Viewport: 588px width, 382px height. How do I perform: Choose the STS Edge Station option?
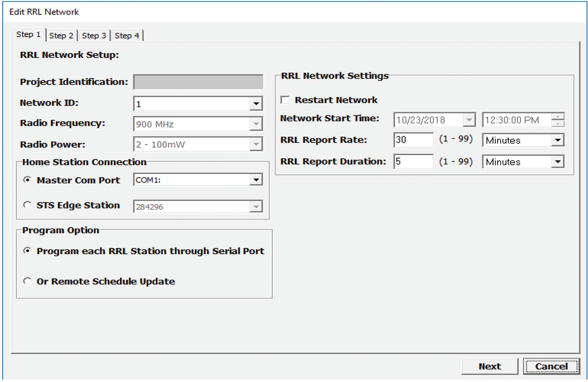27,205
